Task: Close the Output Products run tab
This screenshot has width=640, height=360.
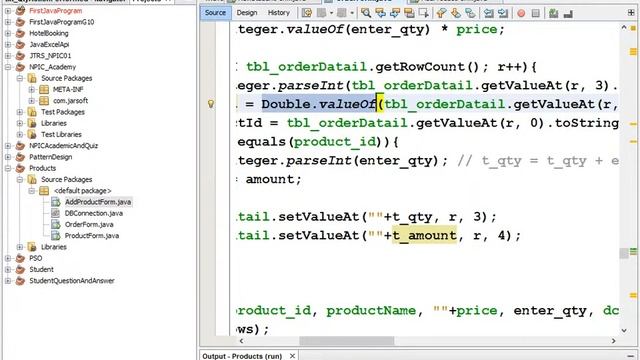Action: click(292, 356)
